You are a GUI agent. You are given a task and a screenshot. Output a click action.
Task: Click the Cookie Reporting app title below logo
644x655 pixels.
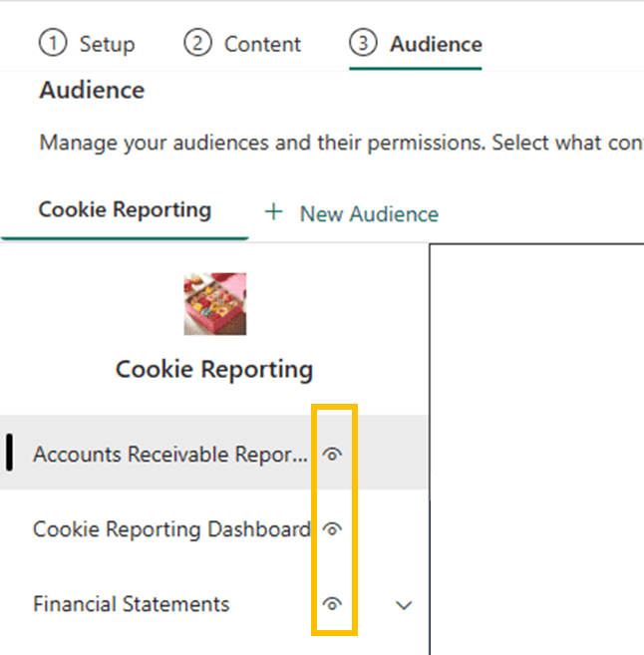(x=214, y=370)
